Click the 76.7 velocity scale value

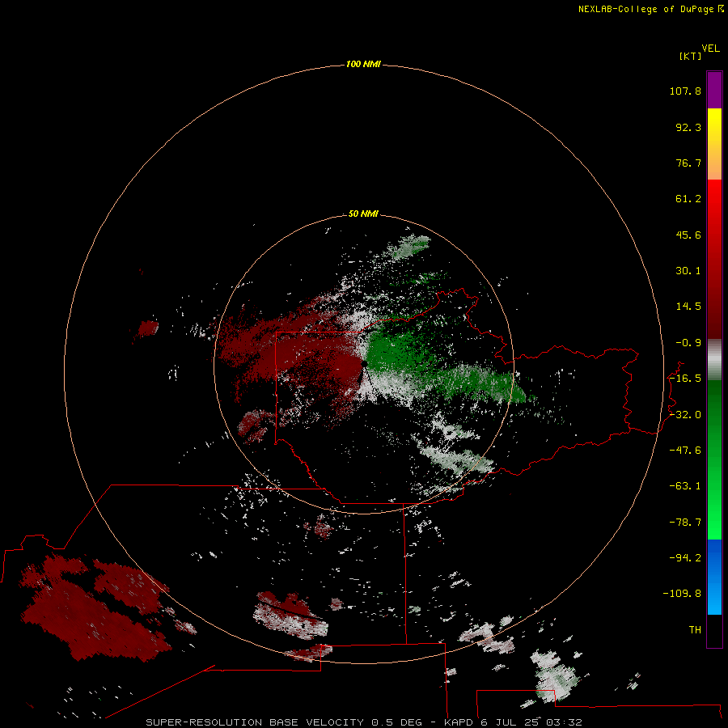click(x=688, y=163)
